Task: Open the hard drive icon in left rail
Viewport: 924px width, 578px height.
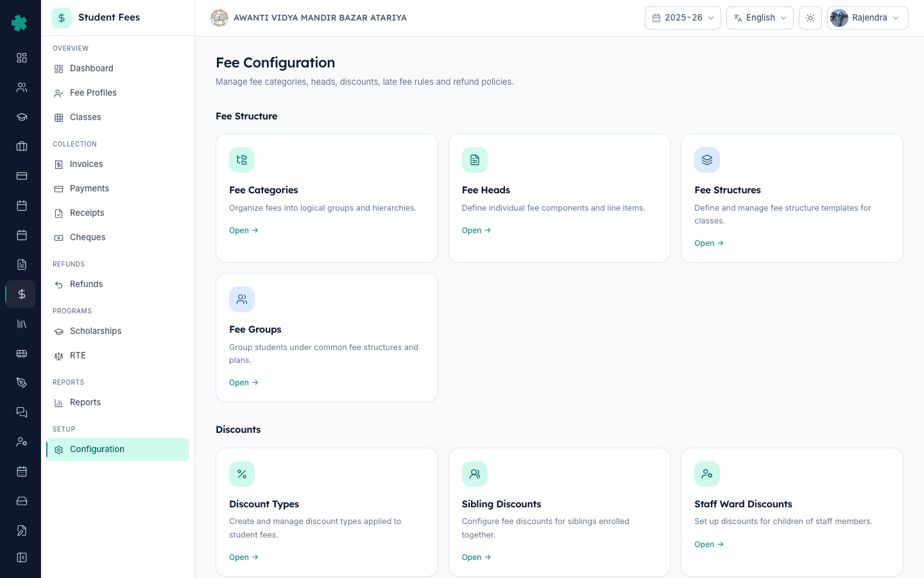Action: click(22, 501)
